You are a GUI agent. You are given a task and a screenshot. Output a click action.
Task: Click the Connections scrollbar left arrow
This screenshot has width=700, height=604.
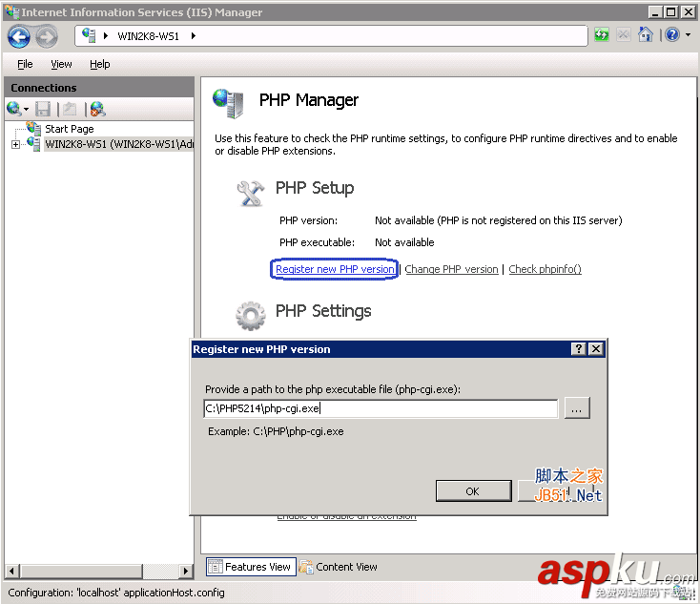[12, 571]
